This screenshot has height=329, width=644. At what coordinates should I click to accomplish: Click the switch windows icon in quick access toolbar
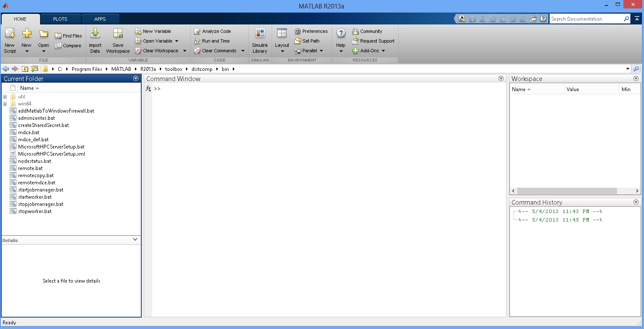point(533,19)
